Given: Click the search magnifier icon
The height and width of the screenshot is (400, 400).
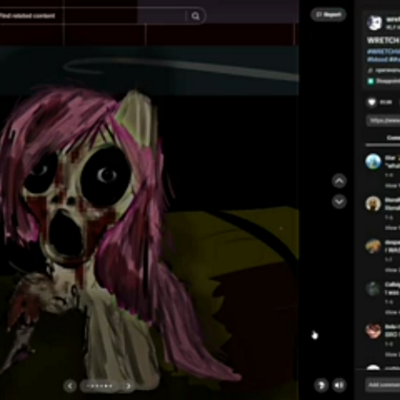Looking at the screenshot, I should [x=196, y=16].
